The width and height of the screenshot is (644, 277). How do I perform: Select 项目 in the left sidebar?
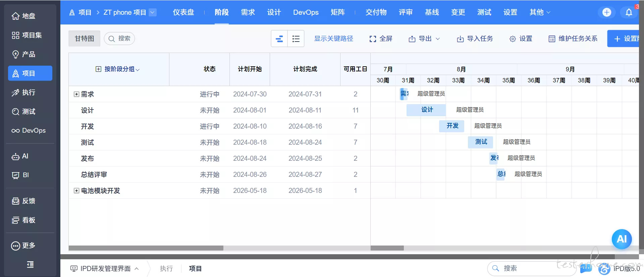30,73
